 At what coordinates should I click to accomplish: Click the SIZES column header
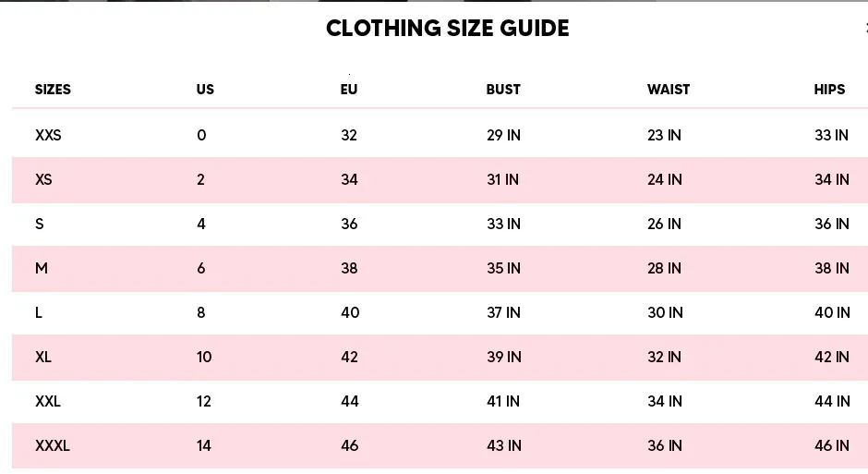click(54, 90)
